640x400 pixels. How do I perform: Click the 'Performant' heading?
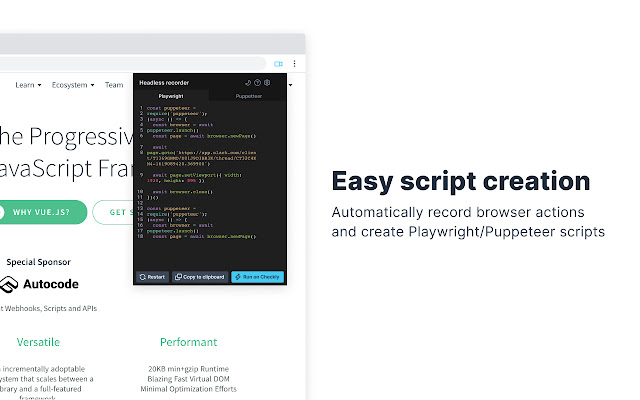(189, 342)
